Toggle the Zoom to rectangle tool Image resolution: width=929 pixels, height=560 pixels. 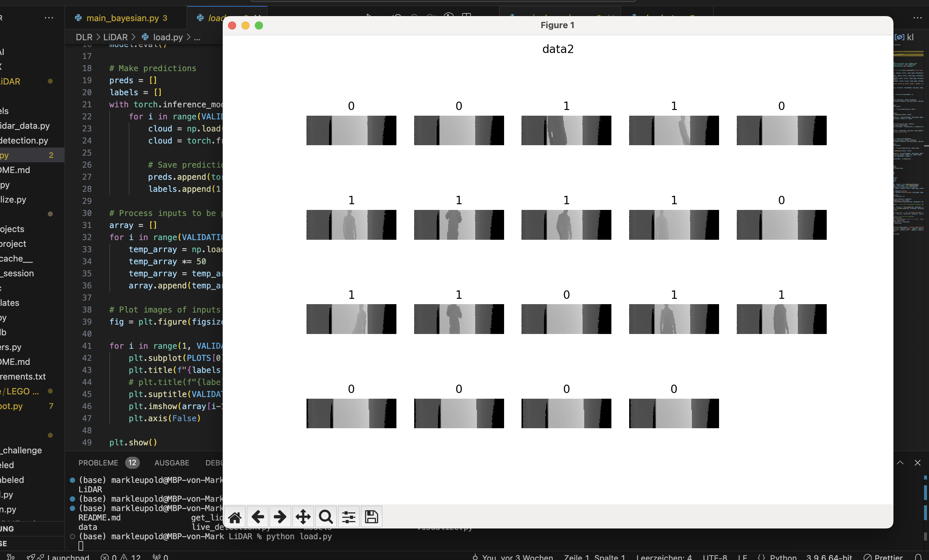pos(326,517)
